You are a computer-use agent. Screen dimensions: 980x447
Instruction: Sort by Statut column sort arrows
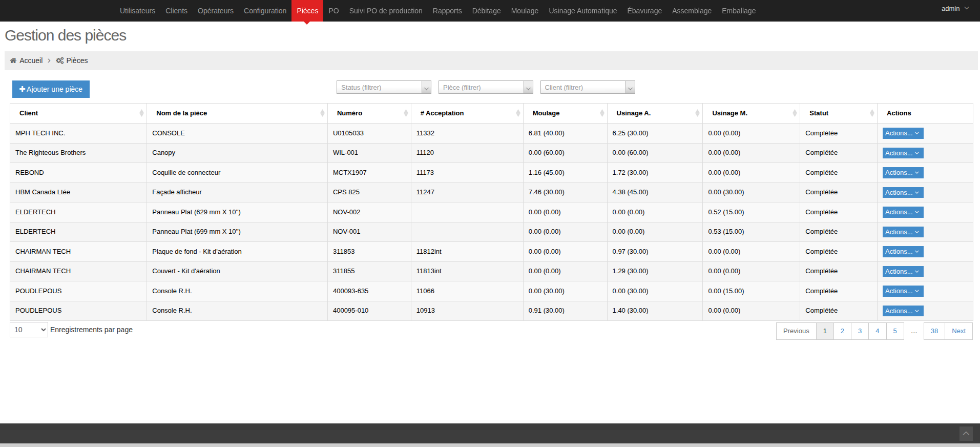click(872, 113)
